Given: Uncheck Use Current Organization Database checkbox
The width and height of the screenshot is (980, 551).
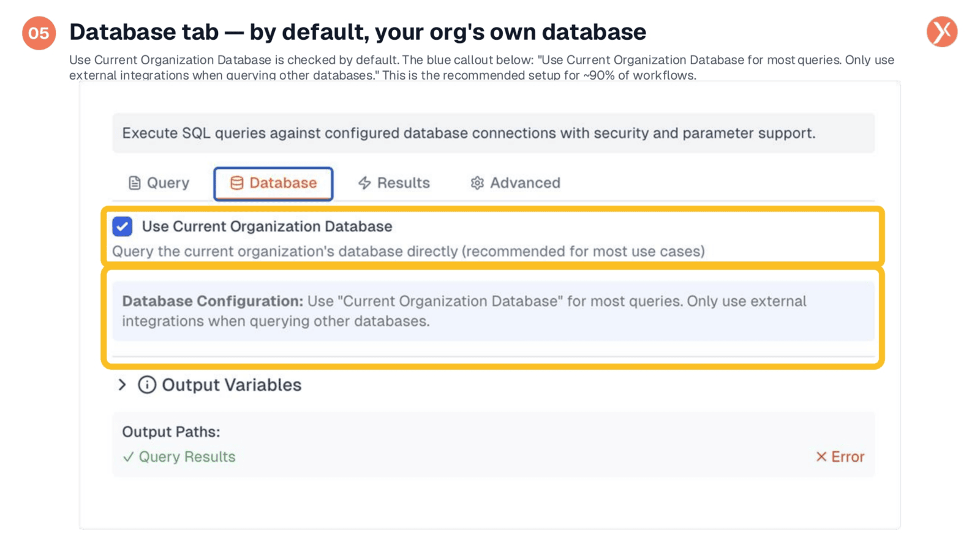Looking at the screenshot, I should tap(123, 227).
